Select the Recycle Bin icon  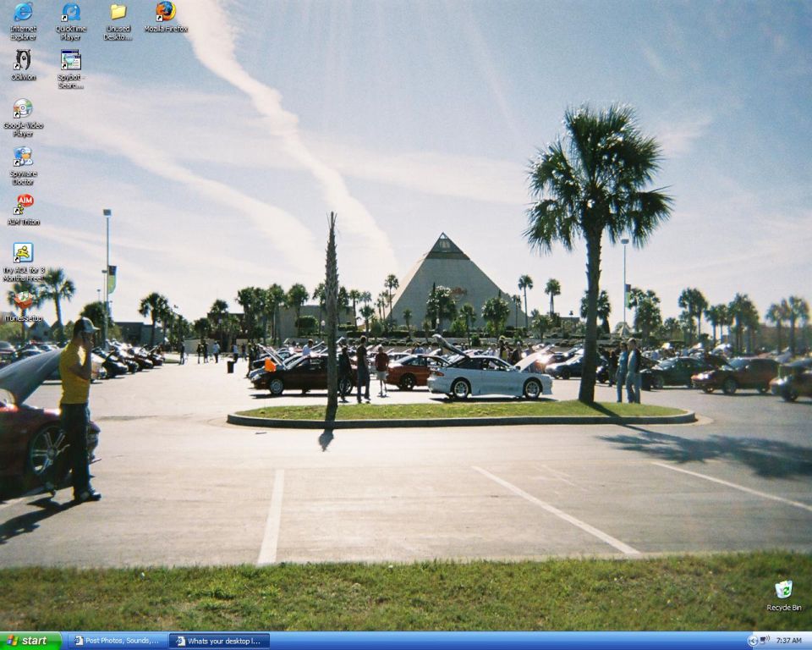click(x=783, y=596)
